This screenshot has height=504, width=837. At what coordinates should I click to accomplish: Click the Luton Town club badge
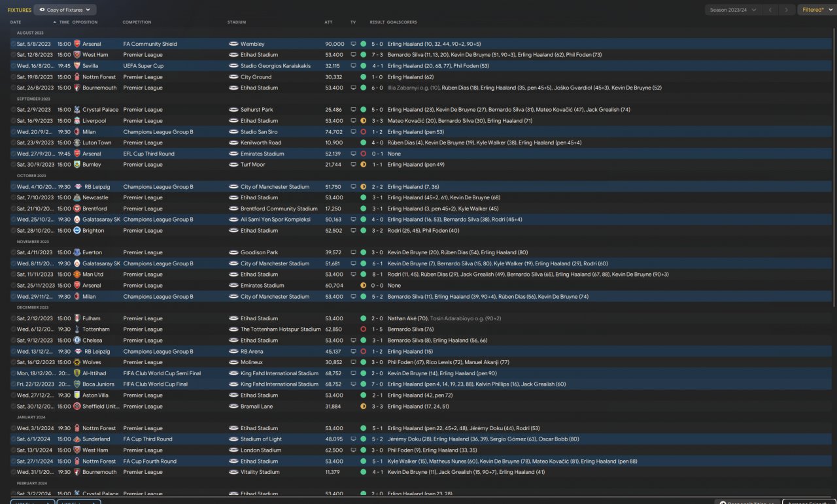[x=77, y=143]
